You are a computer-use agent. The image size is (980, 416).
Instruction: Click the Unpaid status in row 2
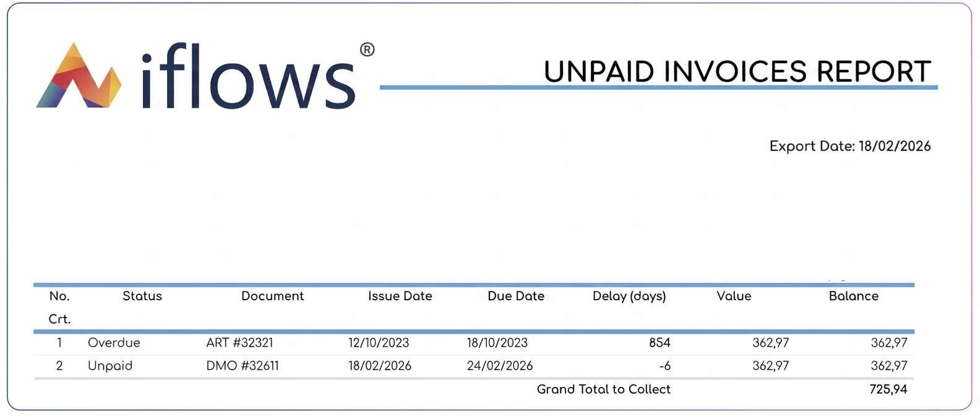[110, 366]
